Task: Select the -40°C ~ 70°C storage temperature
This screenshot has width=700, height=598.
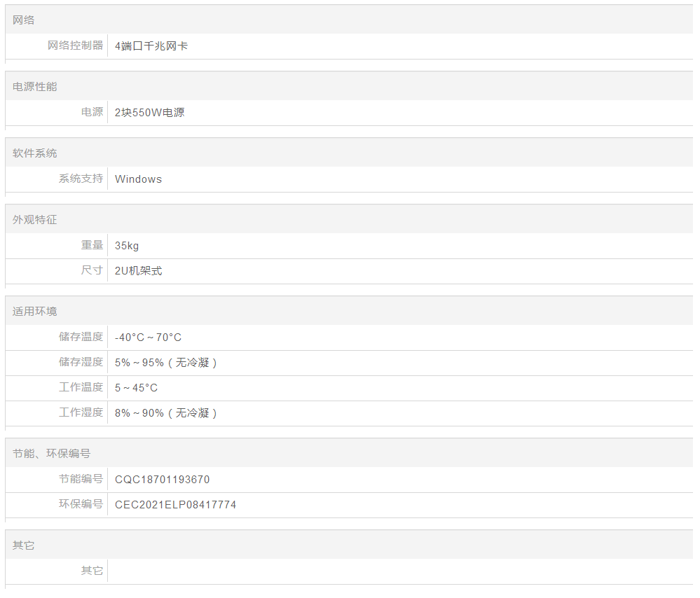Action: pyautogui.click(x=149, y=338)
